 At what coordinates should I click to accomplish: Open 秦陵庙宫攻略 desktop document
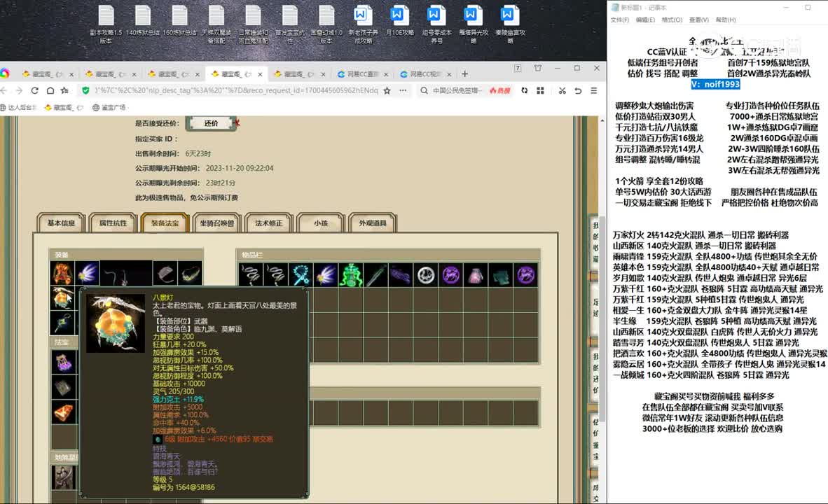click(x=510, y=24)
